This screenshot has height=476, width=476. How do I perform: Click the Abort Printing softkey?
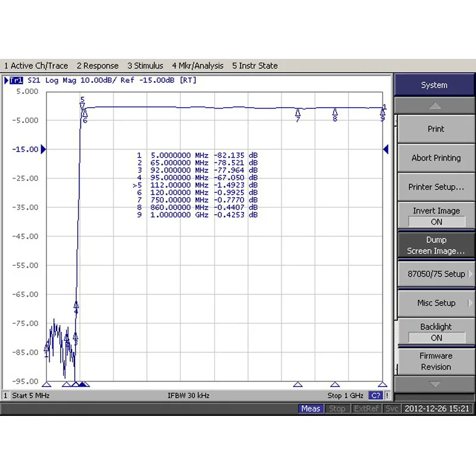coord(436,158)
